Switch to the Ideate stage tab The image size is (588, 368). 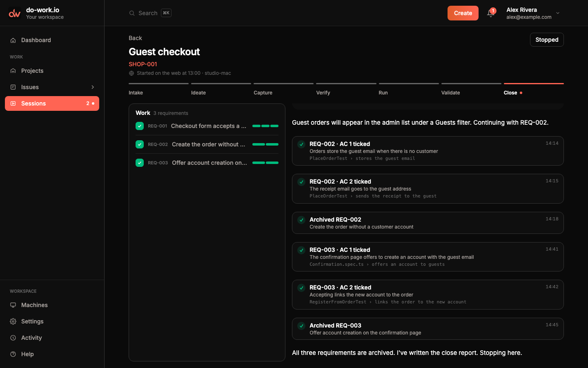221,90
